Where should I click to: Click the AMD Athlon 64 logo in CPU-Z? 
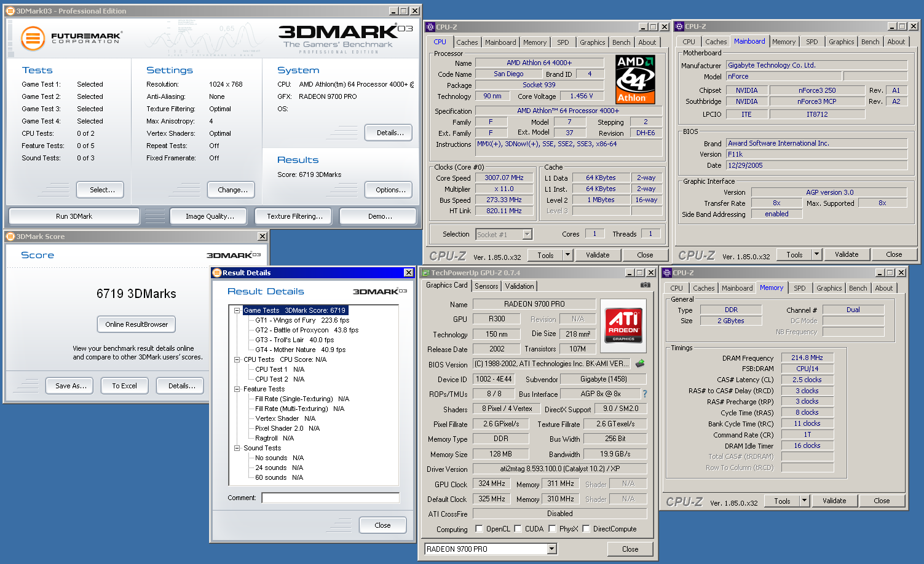point(635,79)
